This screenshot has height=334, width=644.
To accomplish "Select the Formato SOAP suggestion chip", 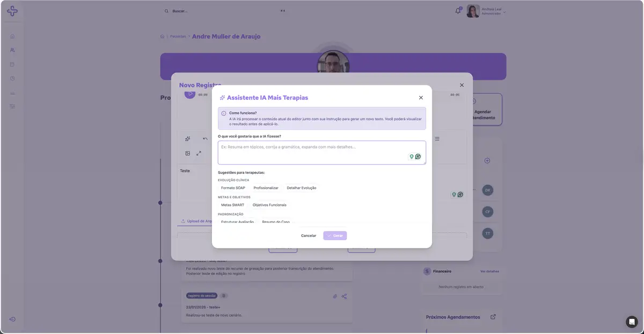I will [233, 188].
